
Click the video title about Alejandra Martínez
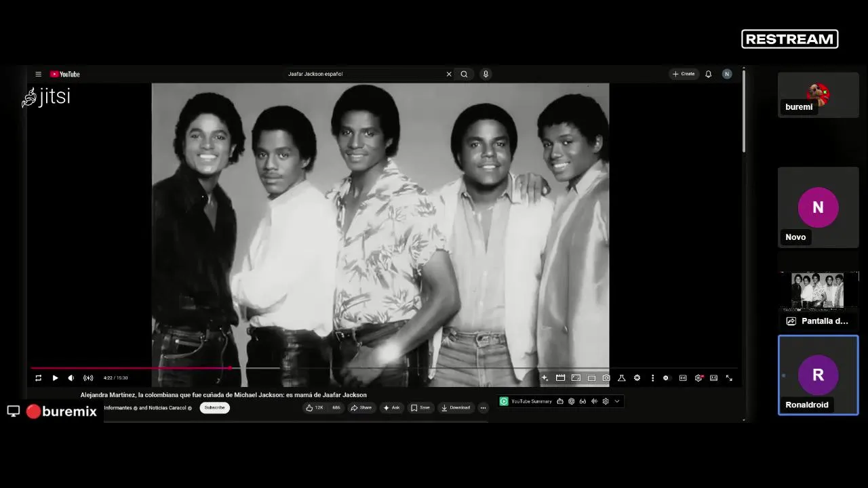coord(223,394)
